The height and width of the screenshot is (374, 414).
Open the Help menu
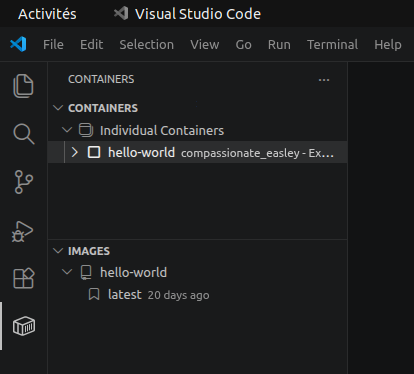click(x=388, y=44)
